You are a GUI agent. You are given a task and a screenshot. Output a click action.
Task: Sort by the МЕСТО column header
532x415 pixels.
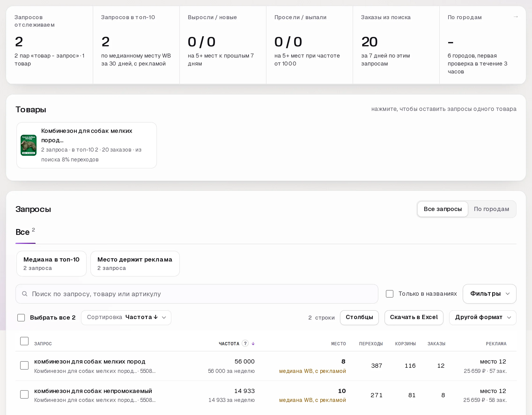[338, 343]
